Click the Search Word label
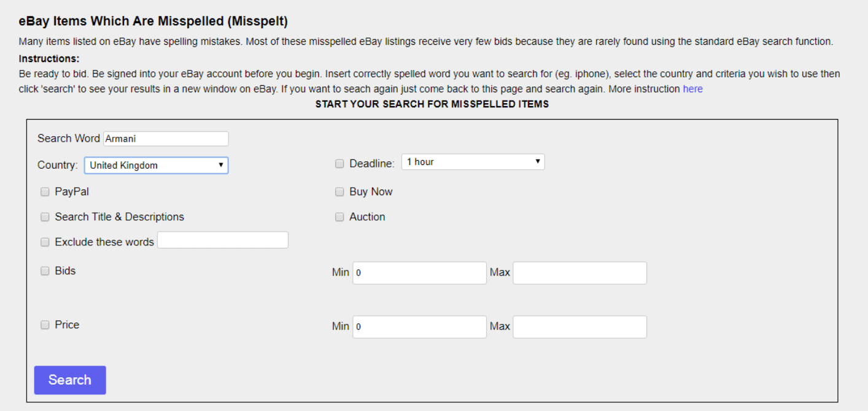 [x=69, y=138]
